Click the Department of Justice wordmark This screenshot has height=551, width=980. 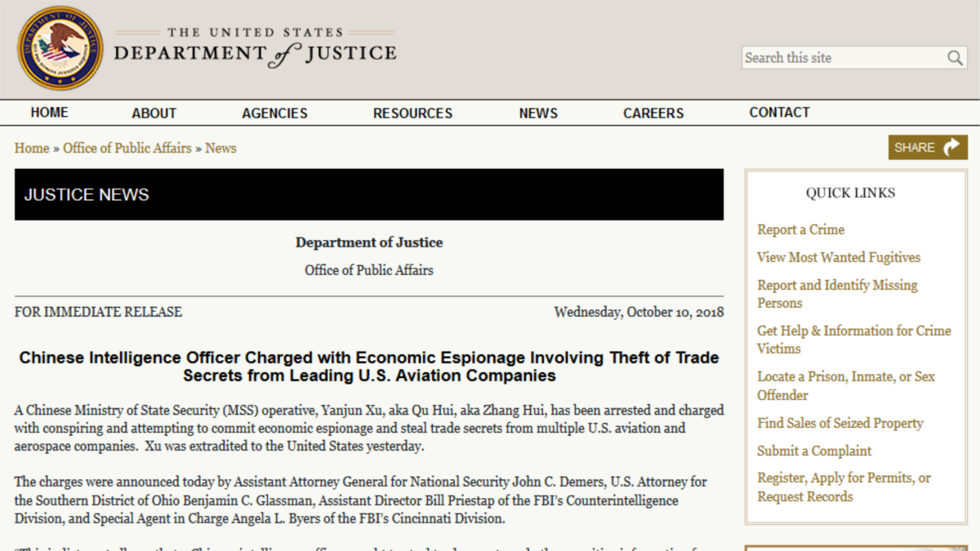pyautogui.click(x=255, y=47)
